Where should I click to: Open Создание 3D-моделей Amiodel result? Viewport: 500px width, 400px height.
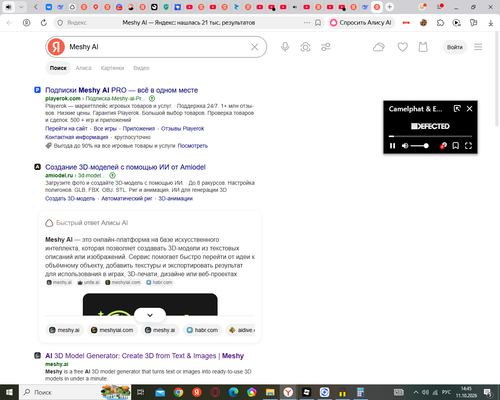tap(125, 167)
